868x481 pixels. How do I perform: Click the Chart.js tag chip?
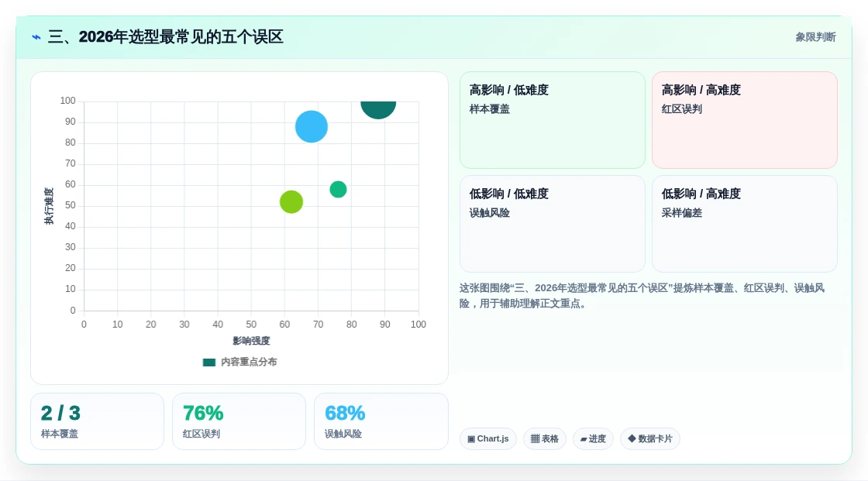pyautogui.click(x=488, y=439)
